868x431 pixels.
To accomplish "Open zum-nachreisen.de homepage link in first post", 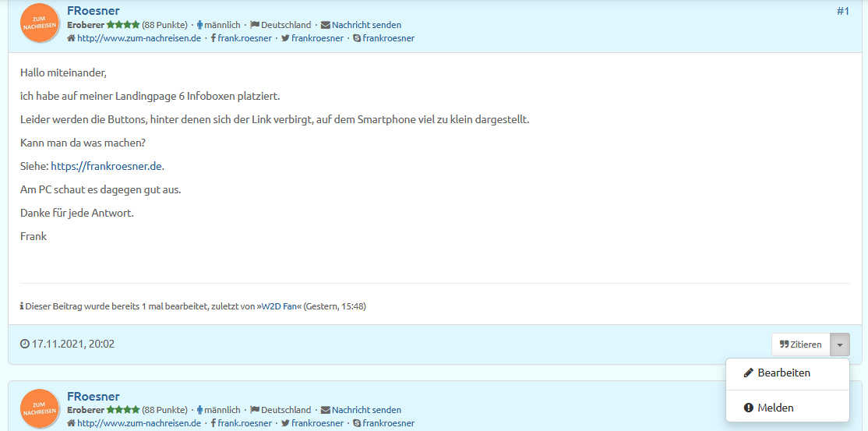I will click(139, 38).
